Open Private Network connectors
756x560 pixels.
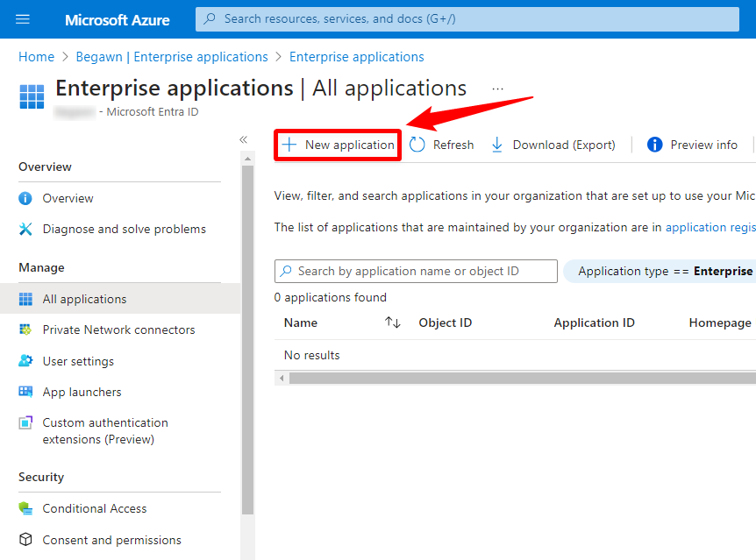(120, 330)
